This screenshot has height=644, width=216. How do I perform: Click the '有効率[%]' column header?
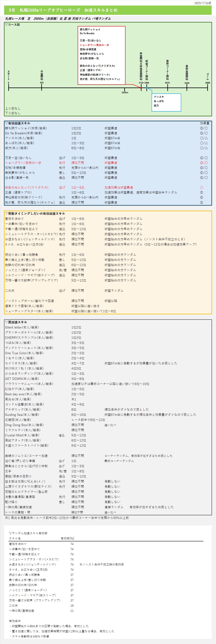pos(68,539)
